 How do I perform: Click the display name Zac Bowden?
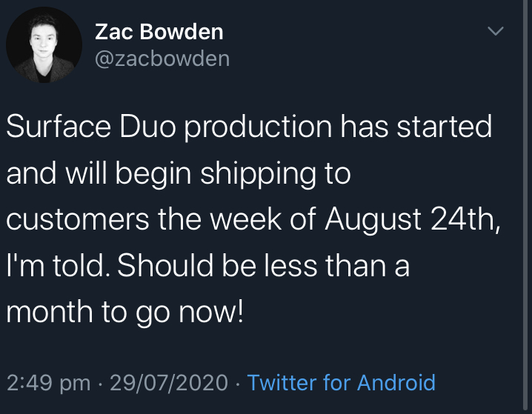pyautogui.click(x=159, y=32)
